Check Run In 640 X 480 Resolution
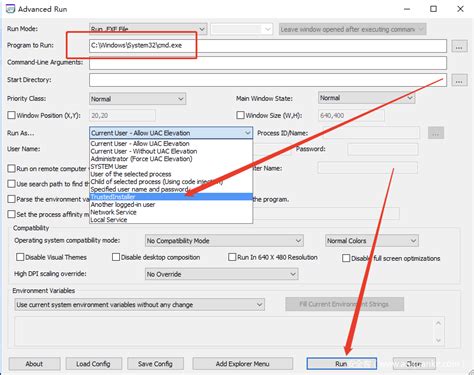Screen dimensions: 474x375 (x=232, y=257)
